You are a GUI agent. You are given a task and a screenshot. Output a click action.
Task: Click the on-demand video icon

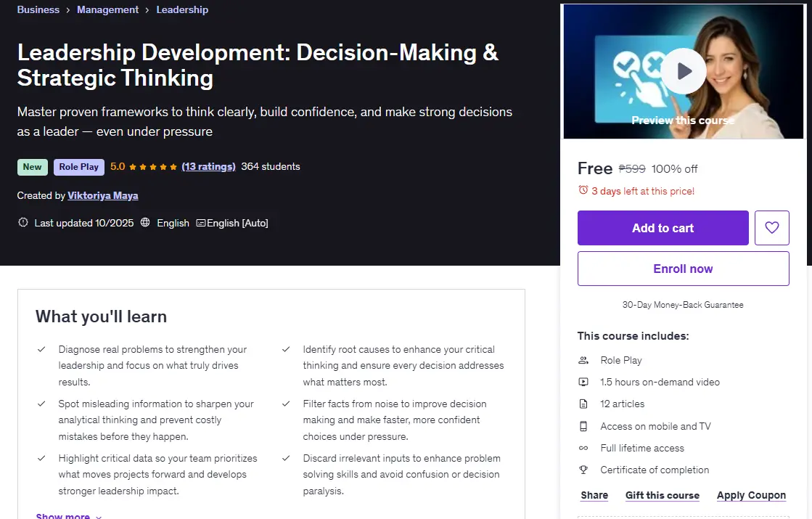point(583,382)
